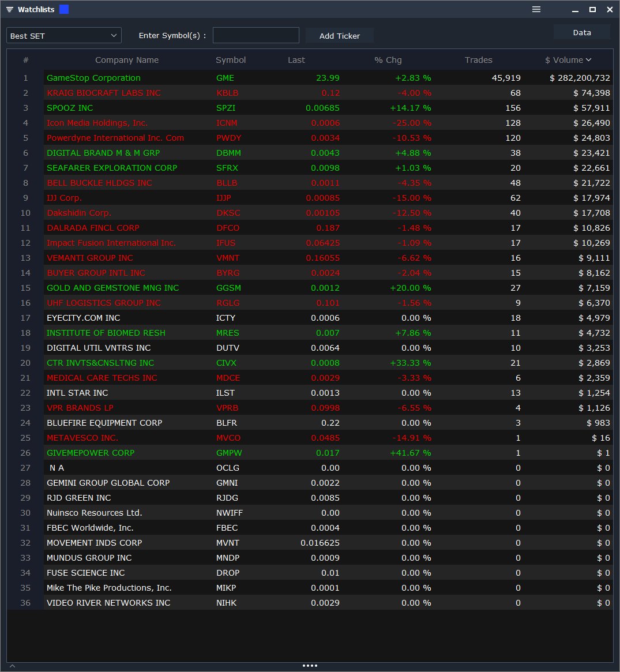Click the Data button

(581, 32)
